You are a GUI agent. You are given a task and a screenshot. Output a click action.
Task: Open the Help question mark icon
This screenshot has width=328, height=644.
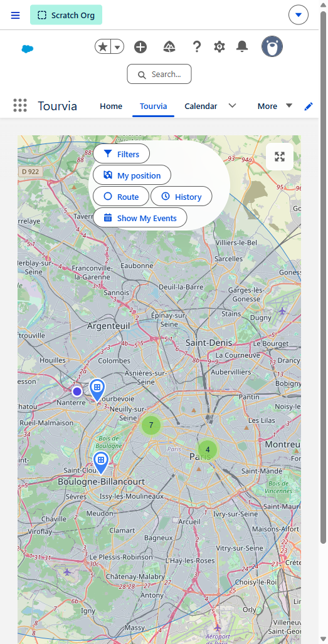click(197, 47)
